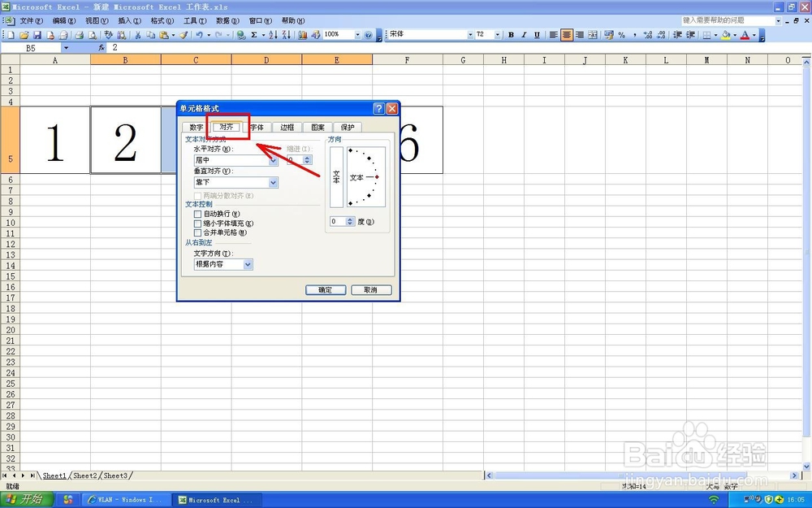
Task: Open a file with the folder icon
Action: coord(24,35)
